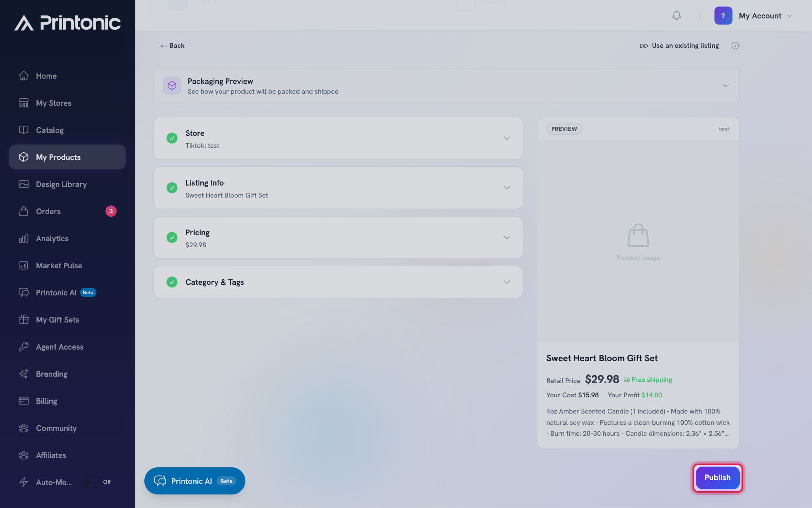Expand the Store section chevron
812x508 pixels.
507,138
